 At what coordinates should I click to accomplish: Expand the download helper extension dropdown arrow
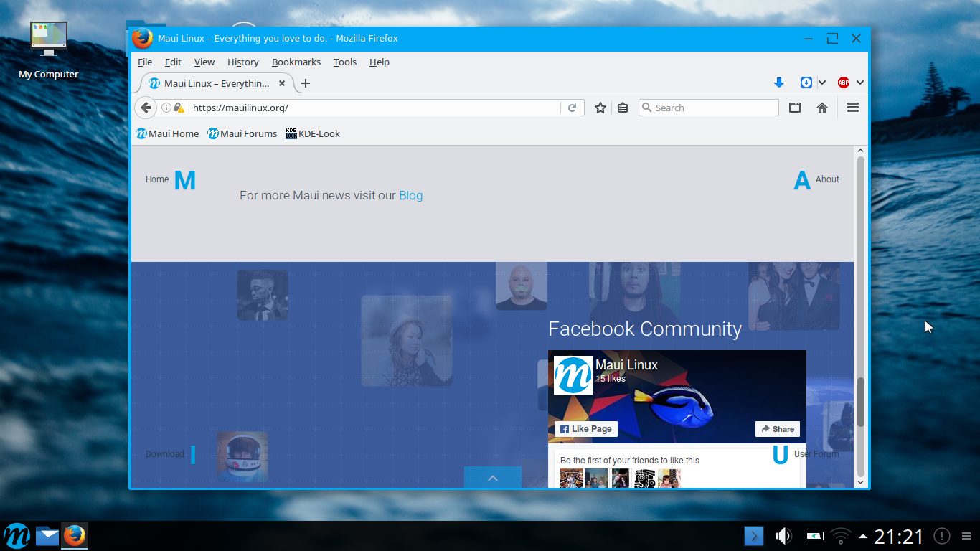click(822, 83)
